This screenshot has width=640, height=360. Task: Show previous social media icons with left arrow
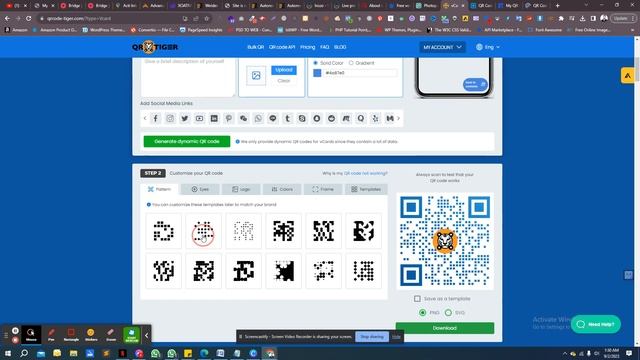pos(145,118)
